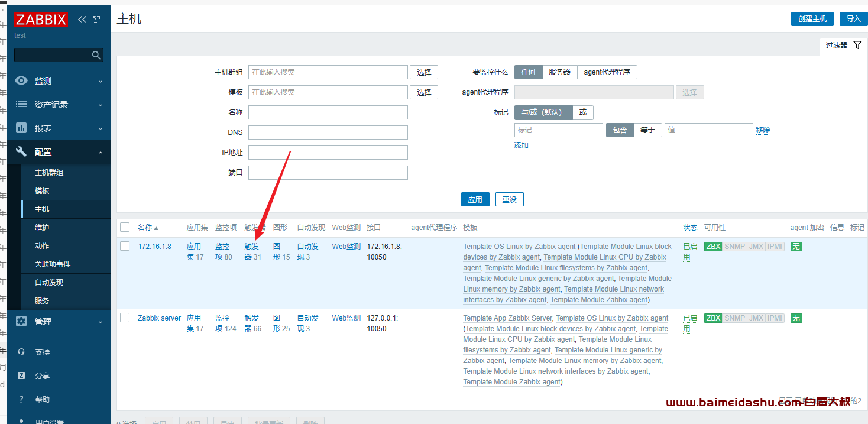
Task: Open 主机群组 in the sidebar menu
Action: tap(66, 173)
